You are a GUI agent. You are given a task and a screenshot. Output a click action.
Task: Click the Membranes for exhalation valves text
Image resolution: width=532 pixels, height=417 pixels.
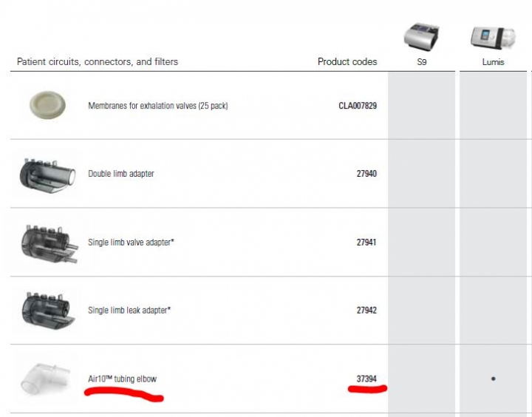158,106
